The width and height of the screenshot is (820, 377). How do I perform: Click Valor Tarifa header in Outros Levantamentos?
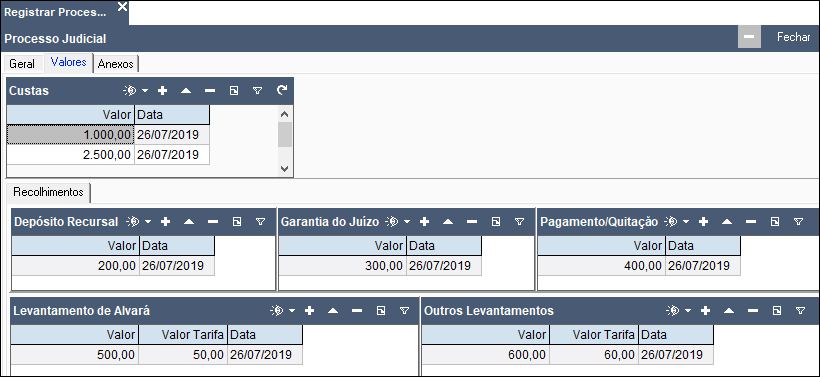point(594,335)
